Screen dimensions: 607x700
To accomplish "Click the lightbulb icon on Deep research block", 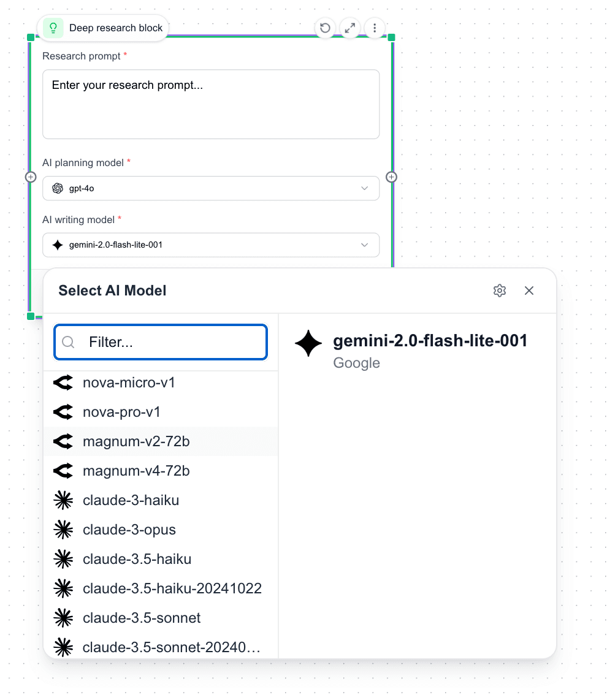I will click(53, 28).
